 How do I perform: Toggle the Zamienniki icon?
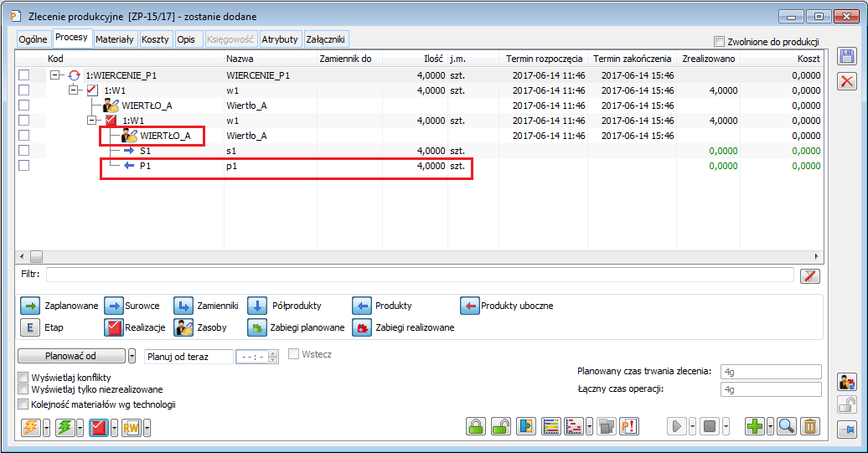183,306
